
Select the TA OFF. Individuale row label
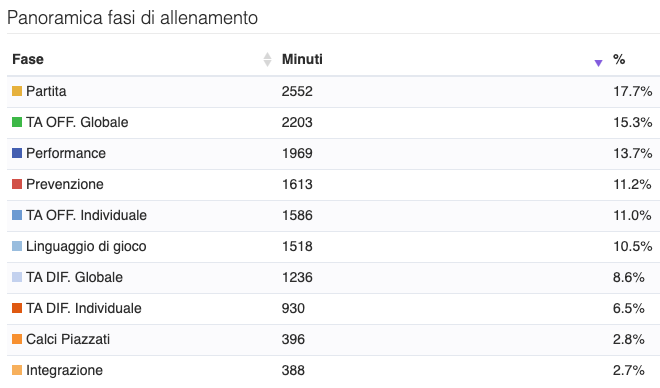pyautogui.click(x=86, y=215)
